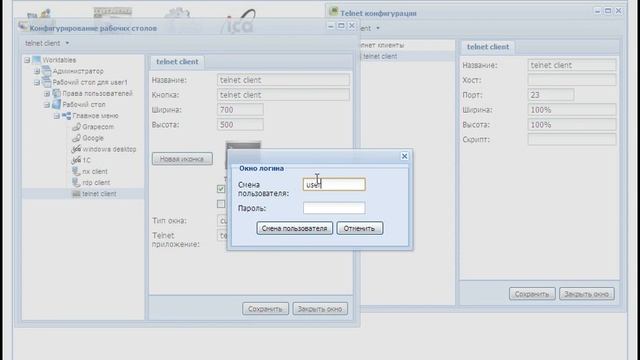Click the Высота field showing 500
640x360 pixels.
point(240,124)
